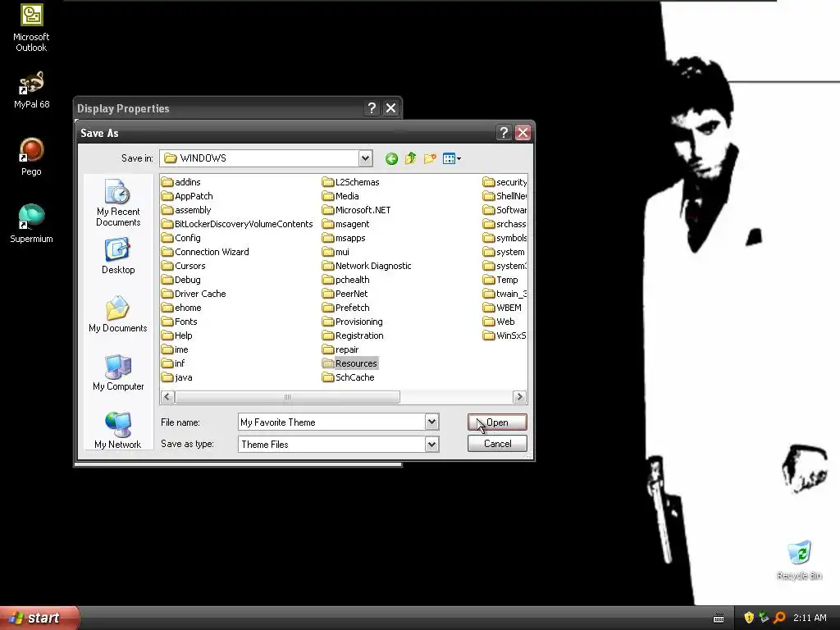Select the Registration folder

[353, 336]
